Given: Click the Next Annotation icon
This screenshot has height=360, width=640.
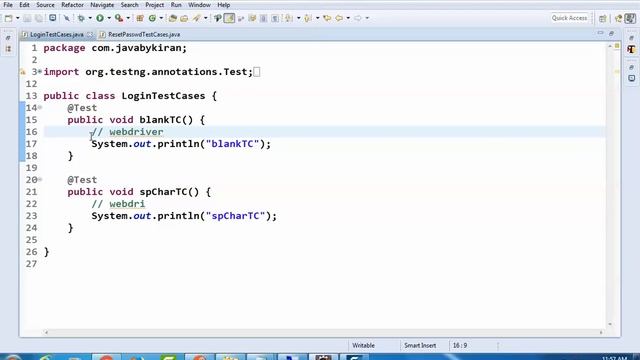Looking at the screenshot, I should click(289, 18).
